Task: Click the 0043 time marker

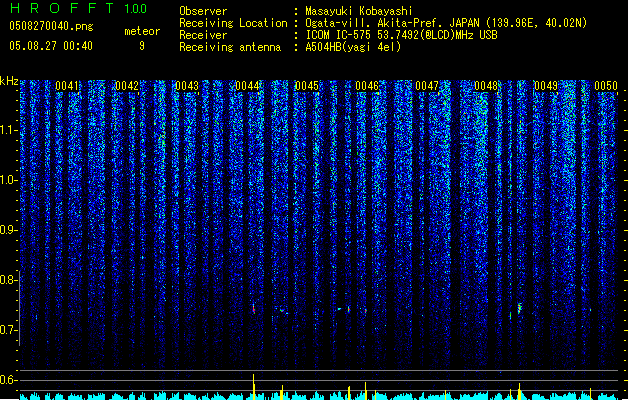Action: click(187, 86)
